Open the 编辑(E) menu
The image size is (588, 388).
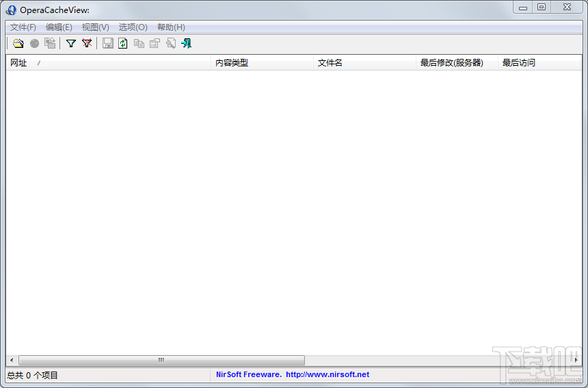tap(59, 27)
